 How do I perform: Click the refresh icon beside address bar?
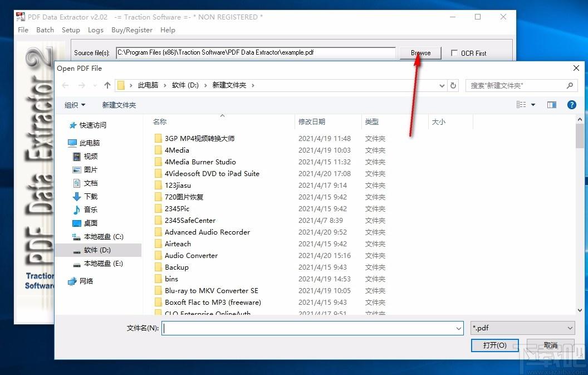pos(453,86)
